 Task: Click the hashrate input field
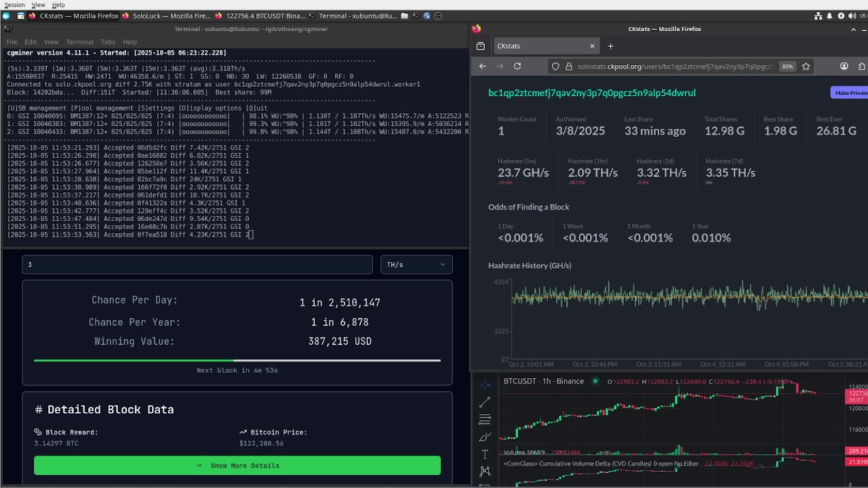point(197,265)
